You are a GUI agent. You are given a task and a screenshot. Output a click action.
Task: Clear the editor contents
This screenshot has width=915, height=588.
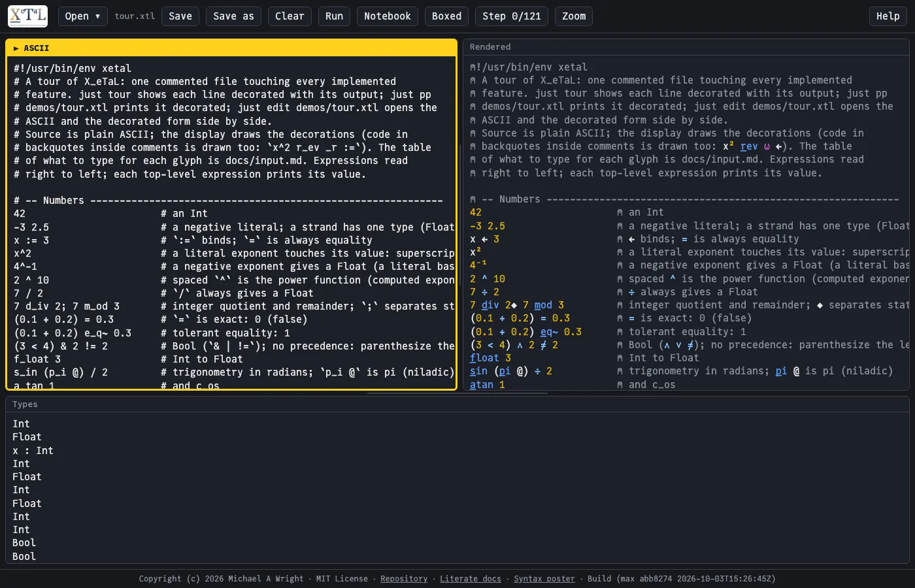(x=290, y=16)
